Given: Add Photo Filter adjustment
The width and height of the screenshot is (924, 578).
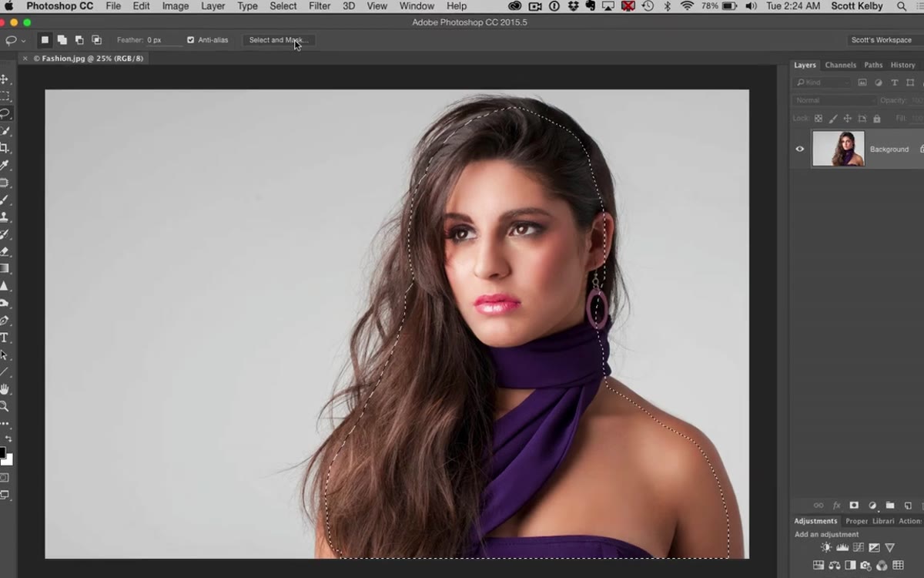Looking at the screenshot, I should tap(866, 566).
